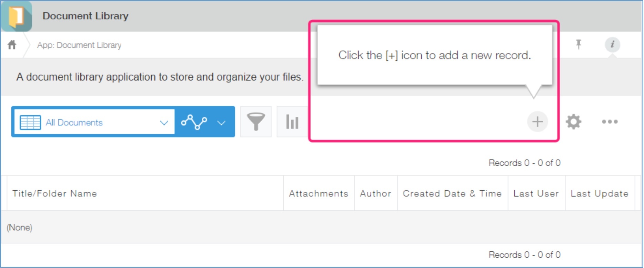Open the bar chart aggregate icon

[x=292, y=122]
